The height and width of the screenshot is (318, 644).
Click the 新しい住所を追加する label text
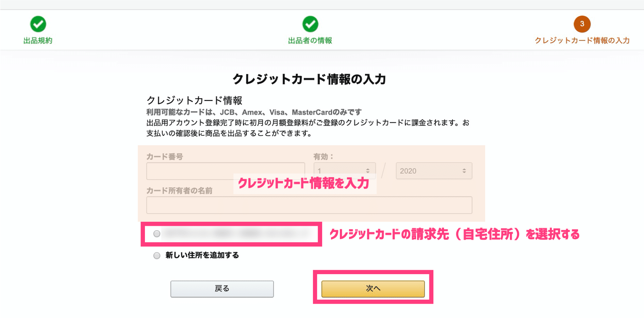click(202, 255)
